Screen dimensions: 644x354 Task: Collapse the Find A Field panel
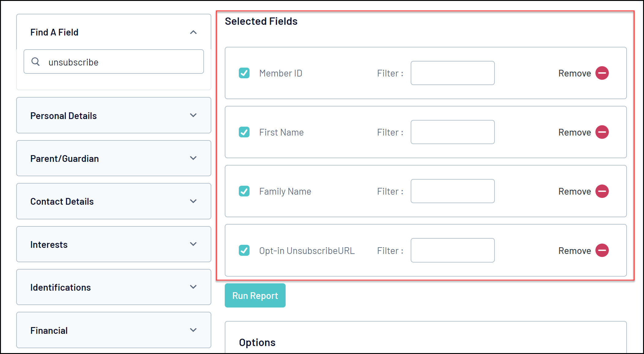tap(193, 32)
